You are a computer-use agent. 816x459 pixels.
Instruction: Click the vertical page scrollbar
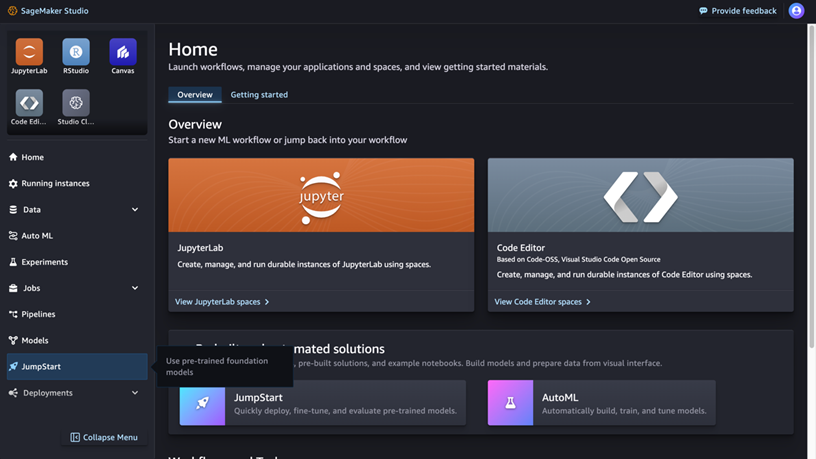[811, 186]
